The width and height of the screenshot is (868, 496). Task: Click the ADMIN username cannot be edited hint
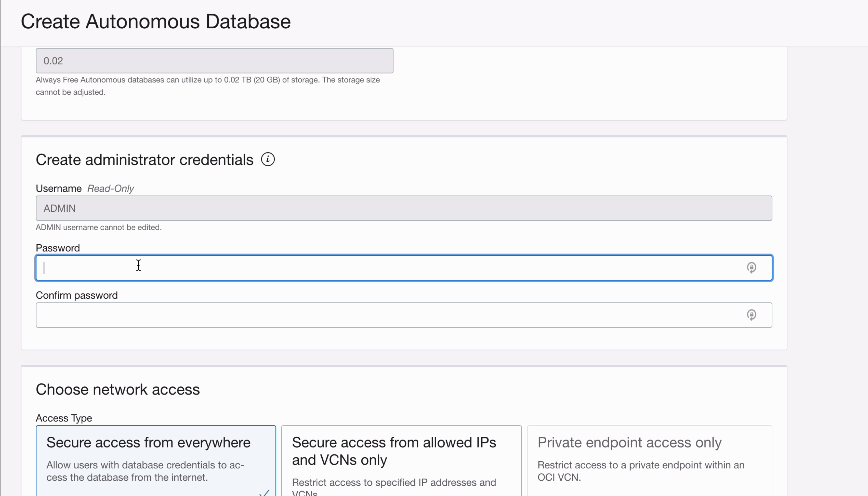[98, 227]
